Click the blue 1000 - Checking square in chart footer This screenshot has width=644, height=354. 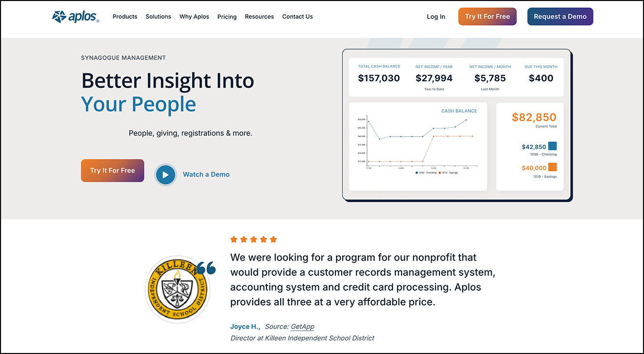[416, 173]
